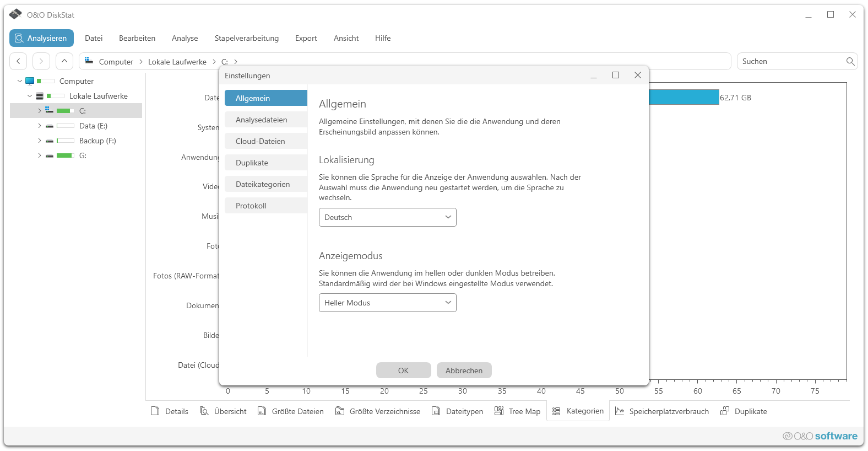Screen dimensions: 868x451
Task: Switch to the Speicherplatzverbrauch tab
Action: (662, 411)
